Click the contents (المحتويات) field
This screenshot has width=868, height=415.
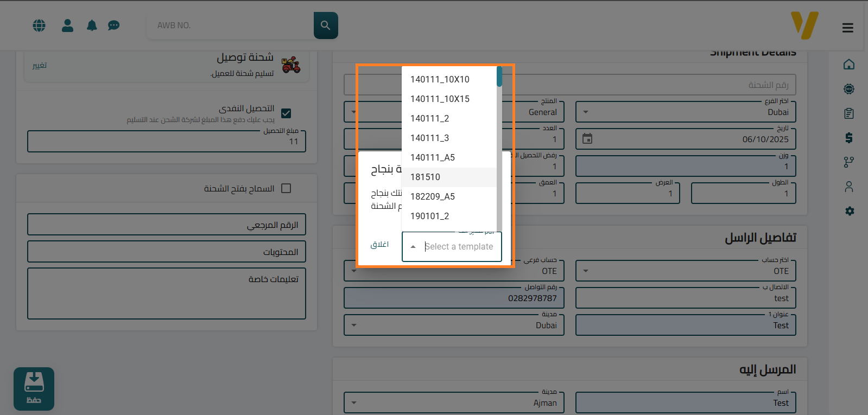point(167,252)
